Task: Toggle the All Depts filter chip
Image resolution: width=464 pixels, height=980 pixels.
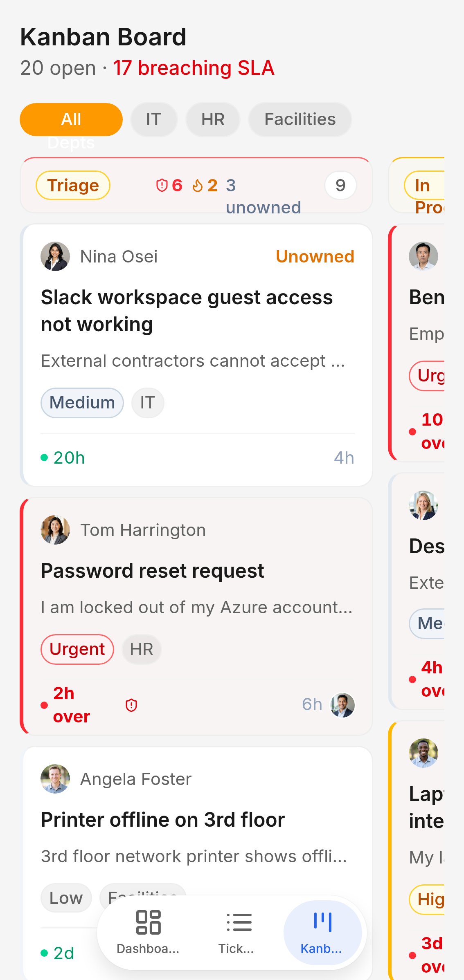Action: tap(71, 119)
